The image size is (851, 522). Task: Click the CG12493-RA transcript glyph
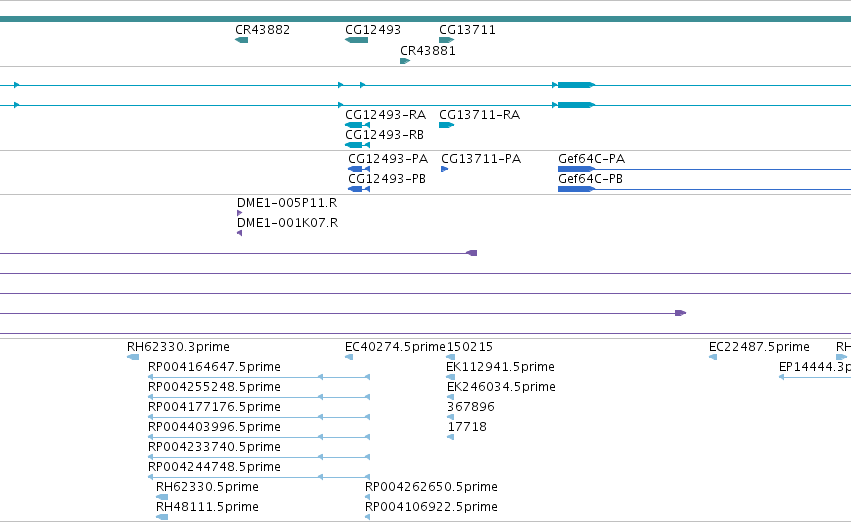(x=357, y=125)
